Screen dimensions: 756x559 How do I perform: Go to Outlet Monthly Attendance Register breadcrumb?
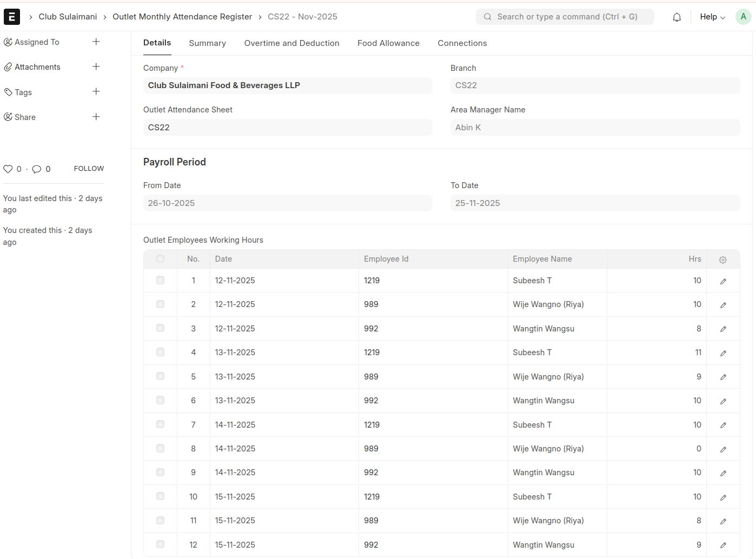pyautogui.click(x=182, y=17)
